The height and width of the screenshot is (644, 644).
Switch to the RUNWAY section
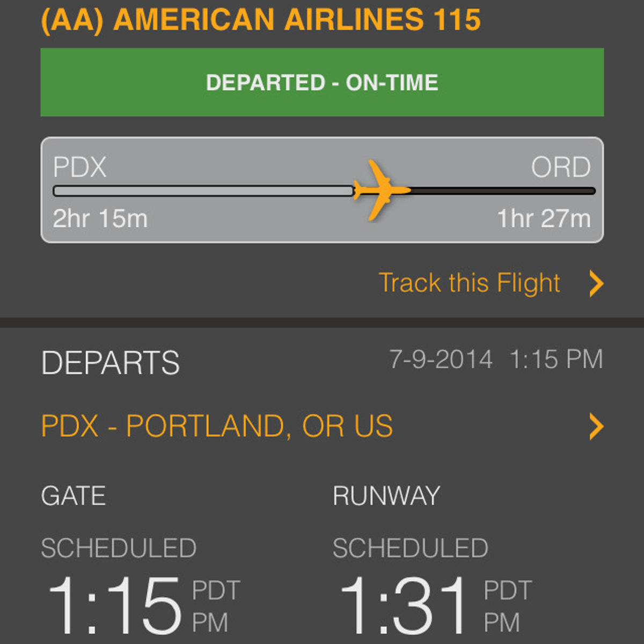[x=386, y=495]
